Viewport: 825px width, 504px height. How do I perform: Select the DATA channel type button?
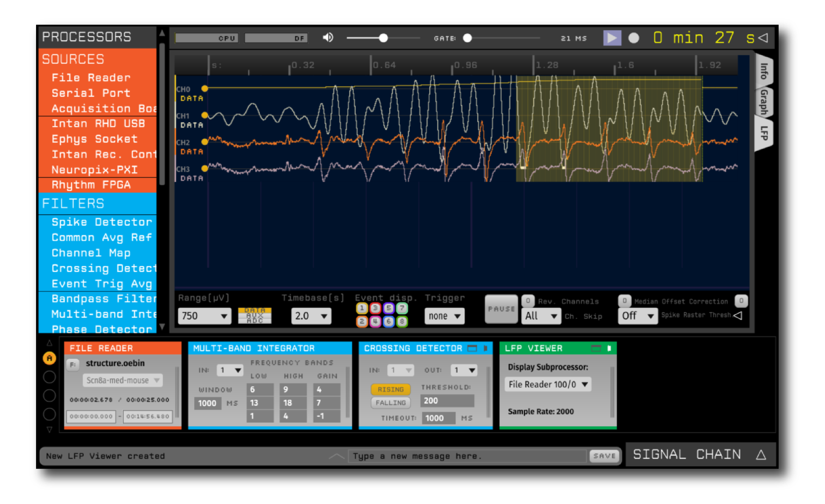[x=254, y=310]
